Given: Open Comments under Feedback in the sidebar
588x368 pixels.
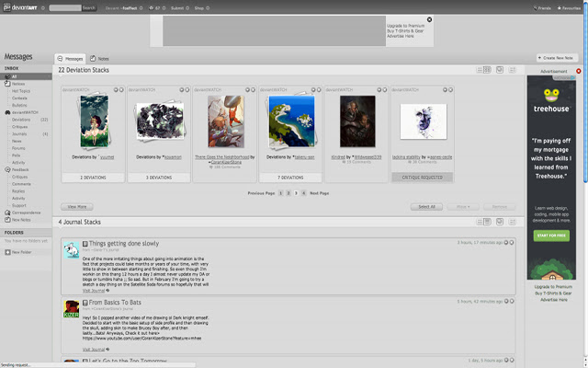Looking at the screenshot, I should (21, 184).
